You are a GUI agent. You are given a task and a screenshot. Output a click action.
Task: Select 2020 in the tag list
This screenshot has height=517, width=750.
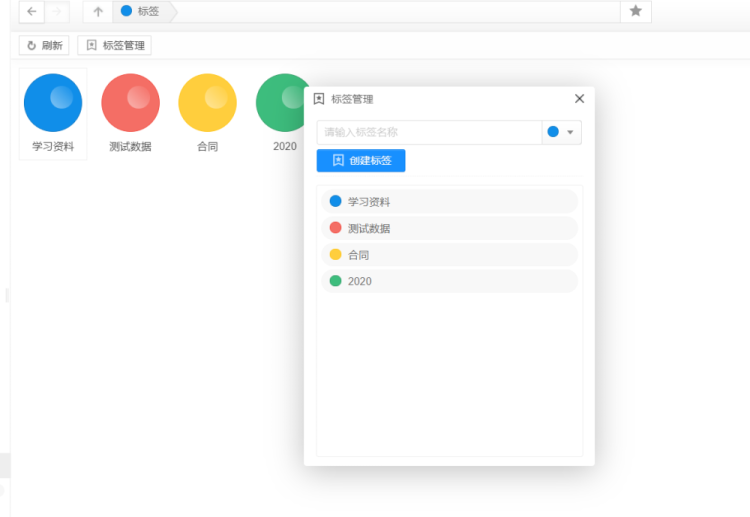[x=449, y=281]
